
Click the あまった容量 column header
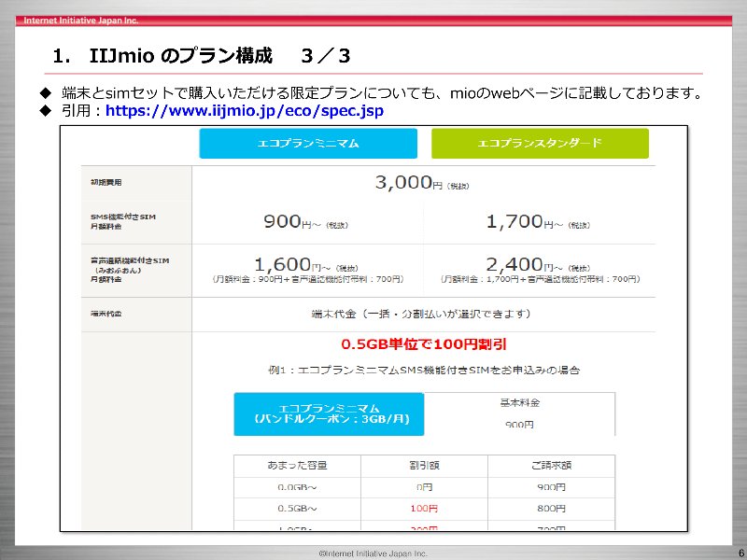297,466
